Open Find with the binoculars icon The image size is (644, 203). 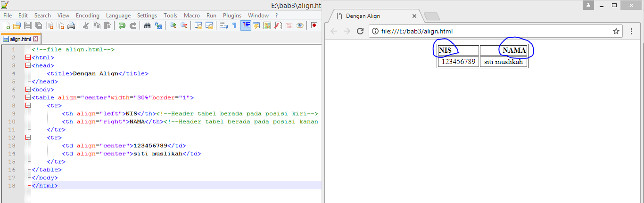148,25
